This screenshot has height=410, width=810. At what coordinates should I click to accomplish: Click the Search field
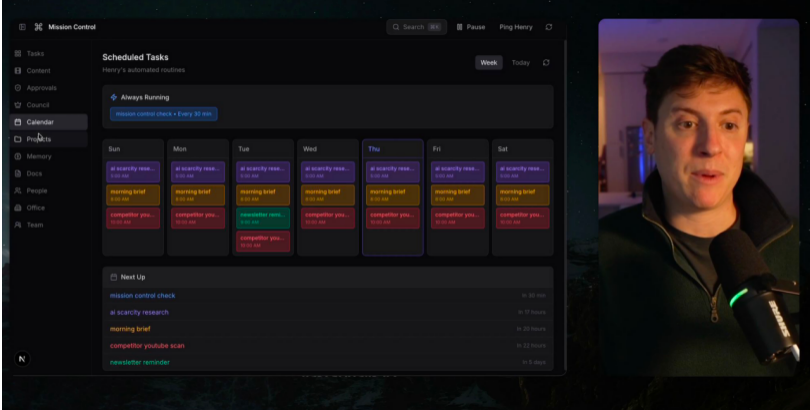[416, 27]
